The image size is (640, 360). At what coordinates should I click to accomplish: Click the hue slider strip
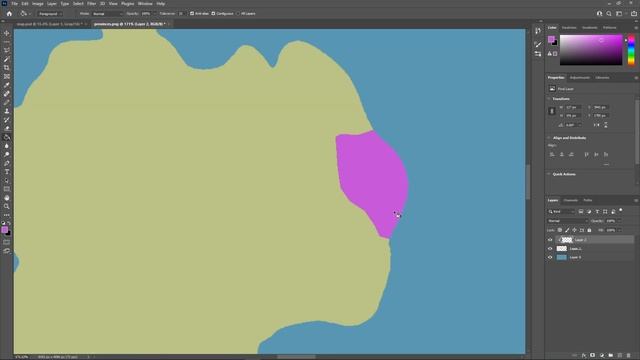click(x=631, y=50)
